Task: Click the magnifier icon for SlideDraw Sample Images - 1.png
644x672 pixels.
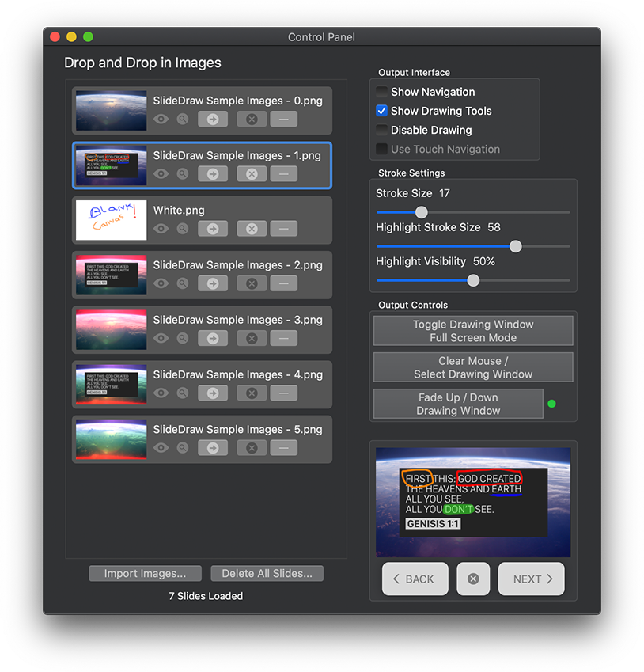Action: tap(183, 174)
